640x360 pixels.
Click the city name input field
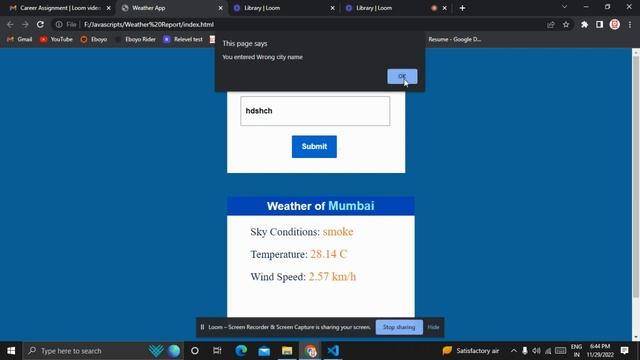point(315,111)
